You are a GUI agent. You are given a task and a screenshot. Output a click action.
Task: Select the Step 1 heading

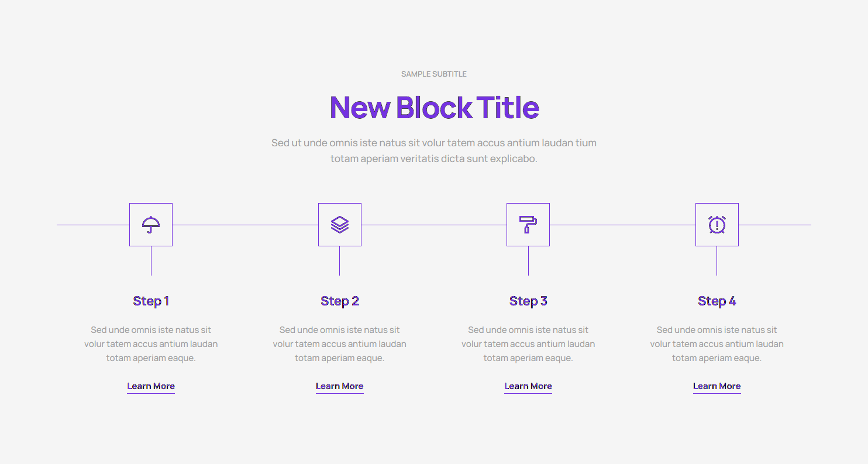coord(151,301)
